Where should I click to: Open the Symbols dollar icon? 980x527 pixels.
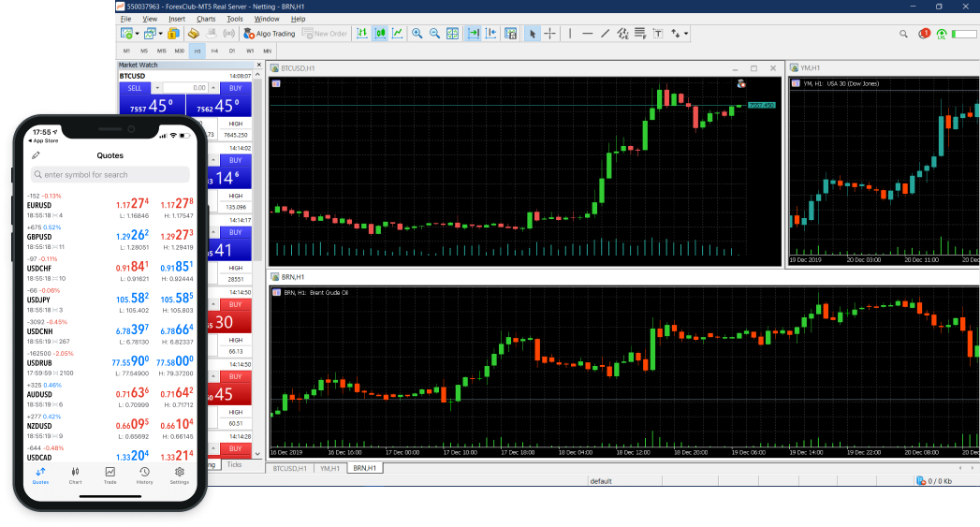point(174,34)
